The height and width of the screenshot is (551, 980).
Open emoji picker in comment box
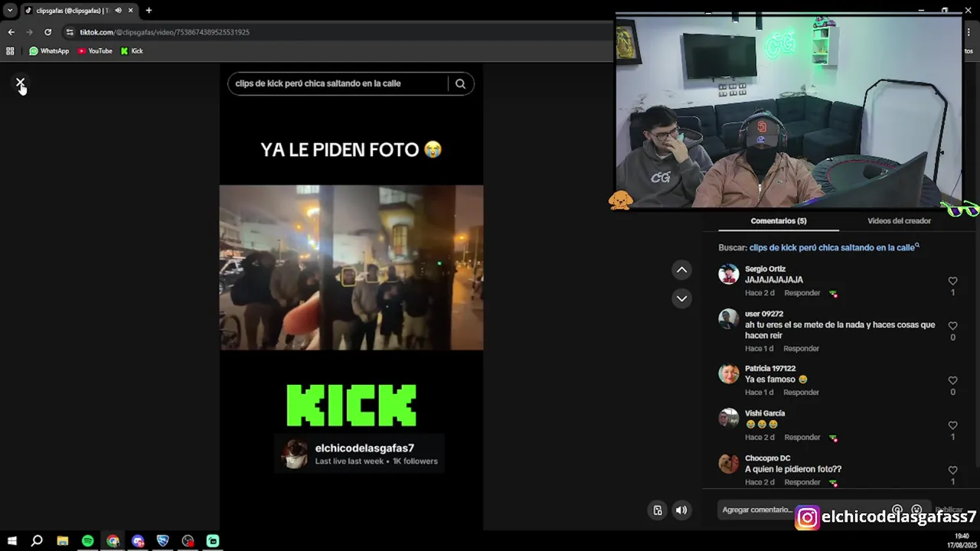[916, 510]
